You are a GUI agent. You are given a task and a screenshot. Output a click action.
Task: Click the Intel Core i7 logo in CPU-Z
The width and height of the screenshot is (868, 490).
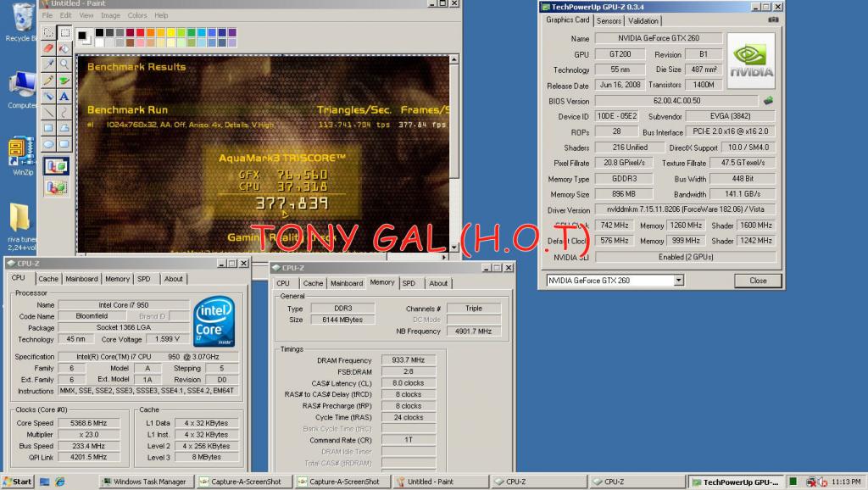tap(214, 321)
